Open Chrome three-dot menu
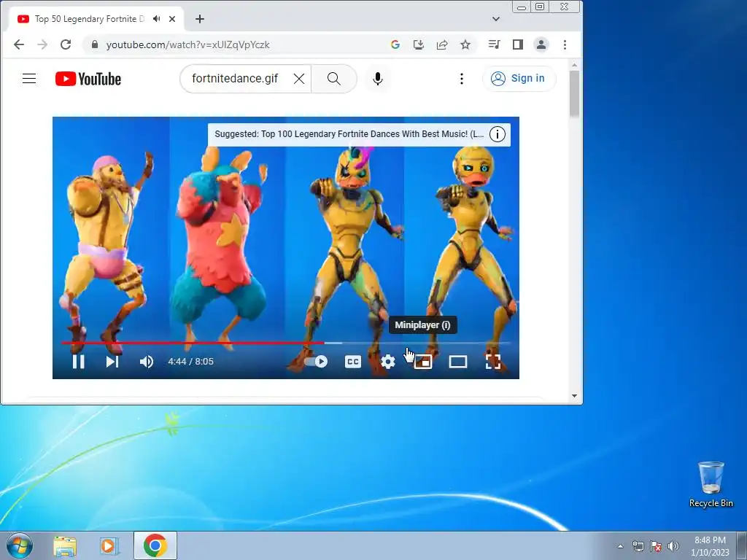Image resolution: width=747 pixels, height=560 pixels. point(565,44)
